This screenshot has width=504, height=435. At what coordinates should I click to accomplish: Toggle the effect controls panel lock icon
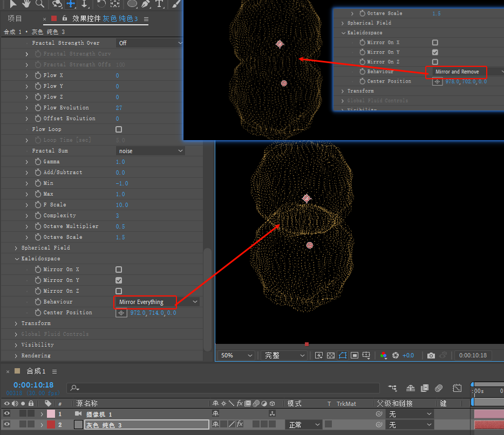65,18
